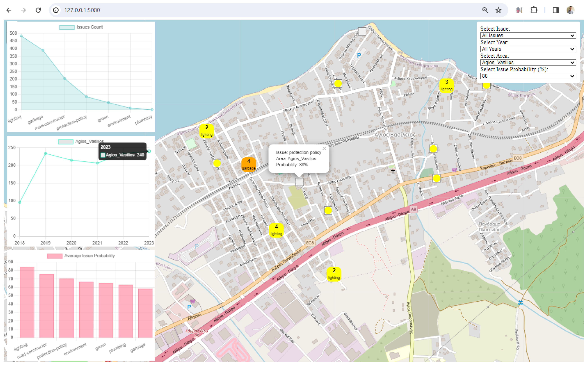The height and width of the screenshot is (366, 588).
Task: Open the browser extensions puzzle icon
Action: point(534,10)
